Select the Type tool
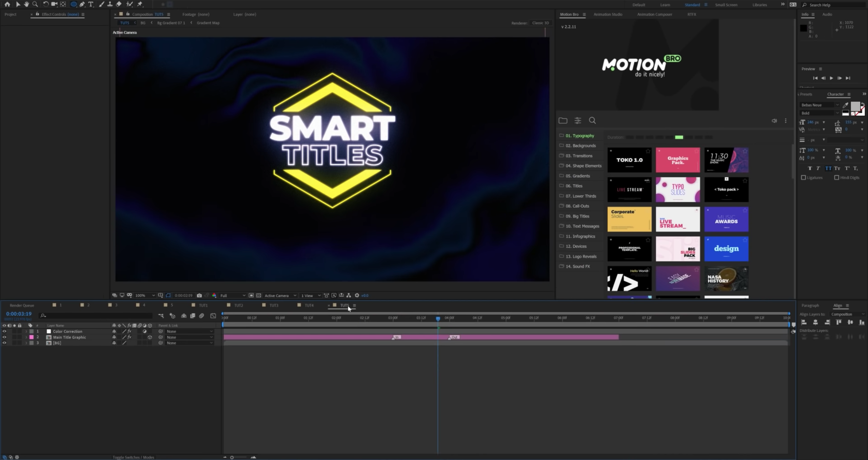This screenshot has height=460, width=868. [91, 4]
